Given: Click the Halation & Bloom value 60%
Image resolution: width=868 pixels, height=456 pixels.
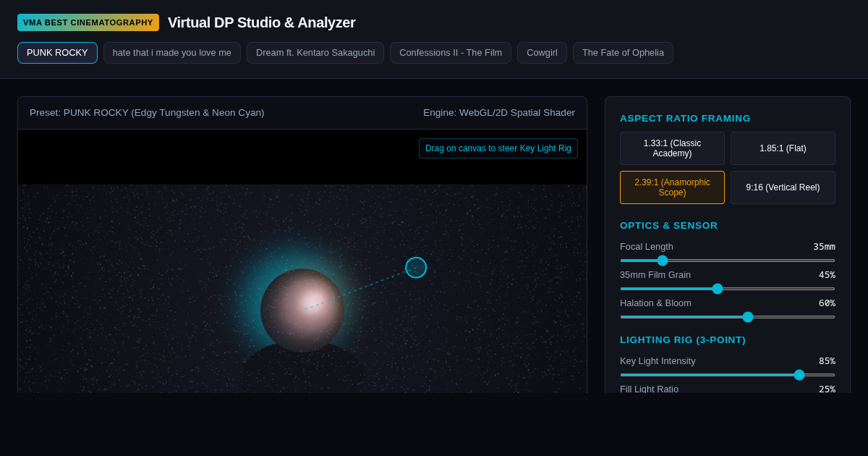Looking at the screenshot, I should click(827, 303).
